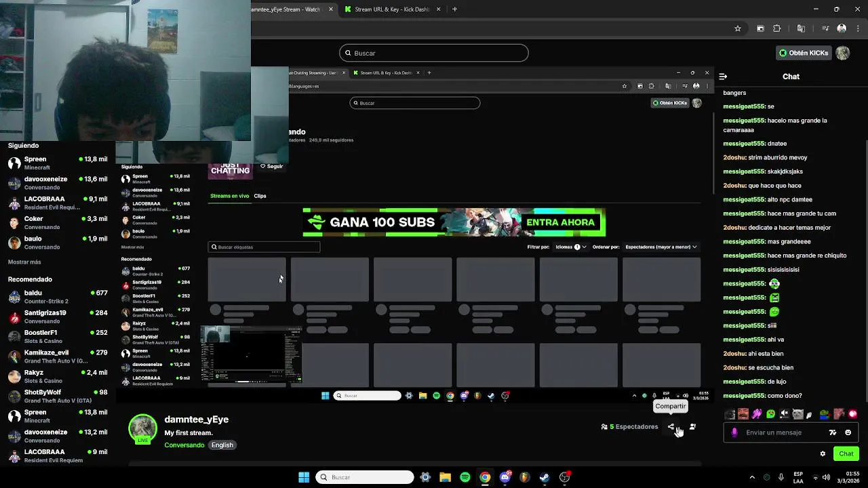Viewport: 868px width, 488px height.
Task: Open the Chrome extensions puzzle icon
Action: tap(777, 28)
